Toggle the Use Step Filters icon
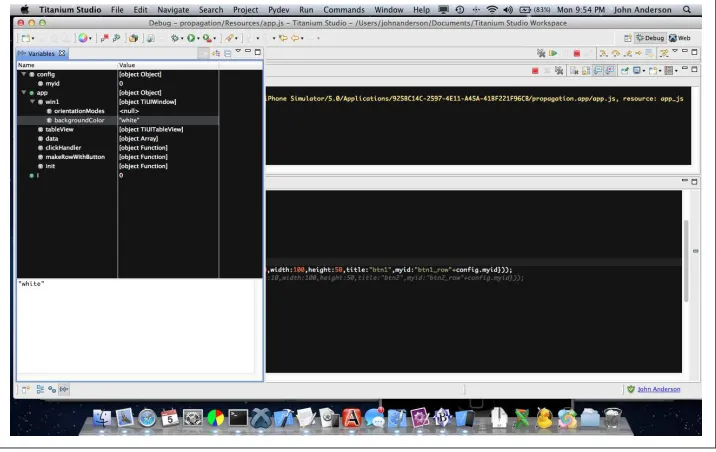716x452 pixels. pyautogui.click(x=663, y=53)
